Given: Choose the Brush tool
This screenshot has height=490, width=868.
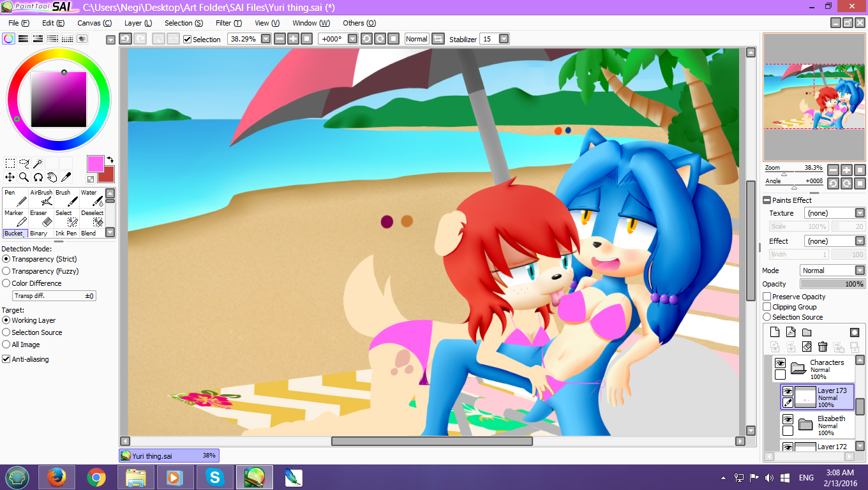Looking at the screenshot, I should [66, 198].
